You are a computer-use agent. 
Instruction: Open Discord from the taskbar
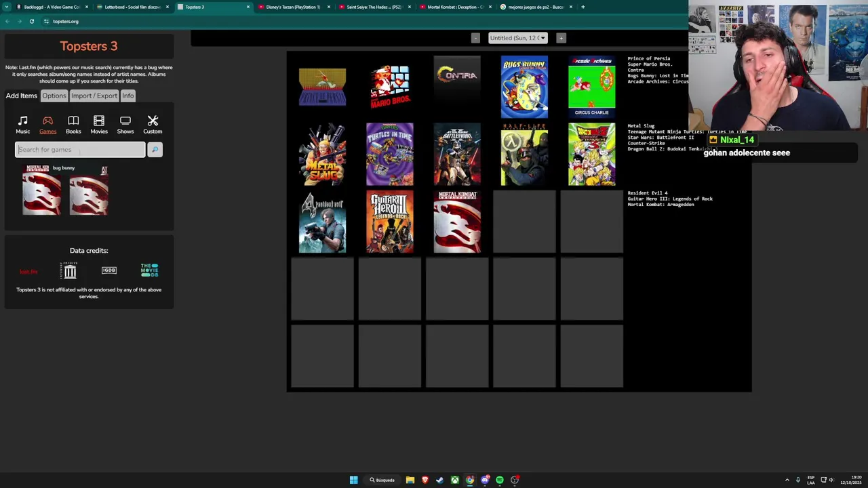pyautogui.click(x=485, y=480)
